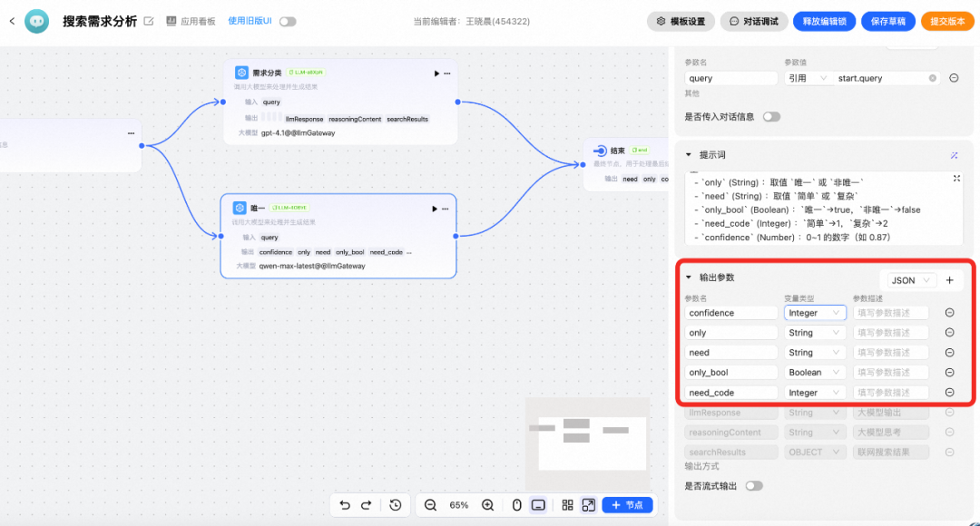
Task: Open the 模板设置 menu in top bar
Action: pos(681,20)
